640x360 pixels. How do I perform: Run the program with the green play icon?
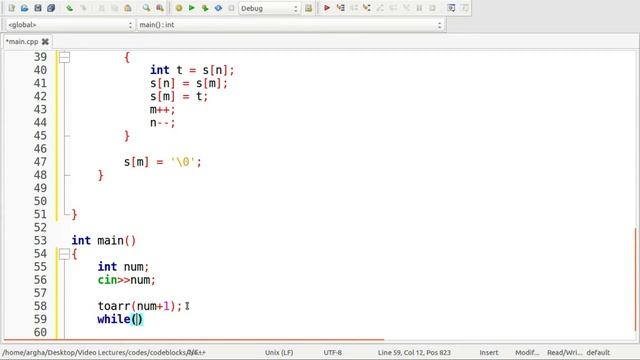(x=191, y=8)
